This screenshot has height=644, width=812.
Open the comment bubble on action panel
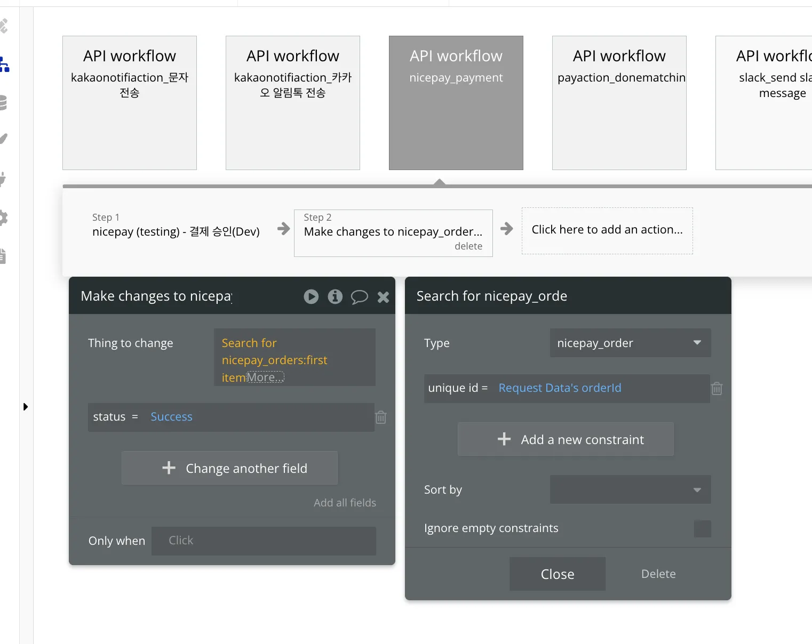[x=359, y=296]
